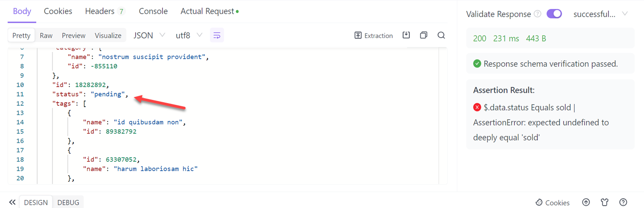Open search in the response body

click(x=441, y=35)
